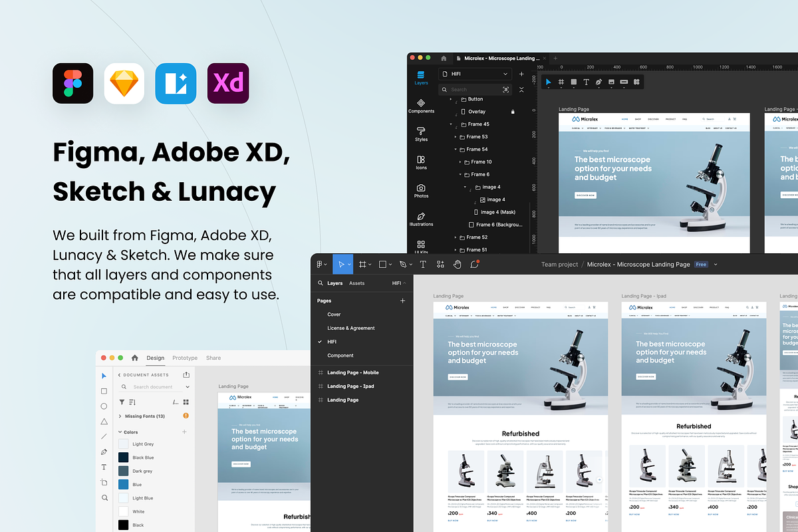Select Adobe XD Line tool
798x532 pixels.
(104, 437)
